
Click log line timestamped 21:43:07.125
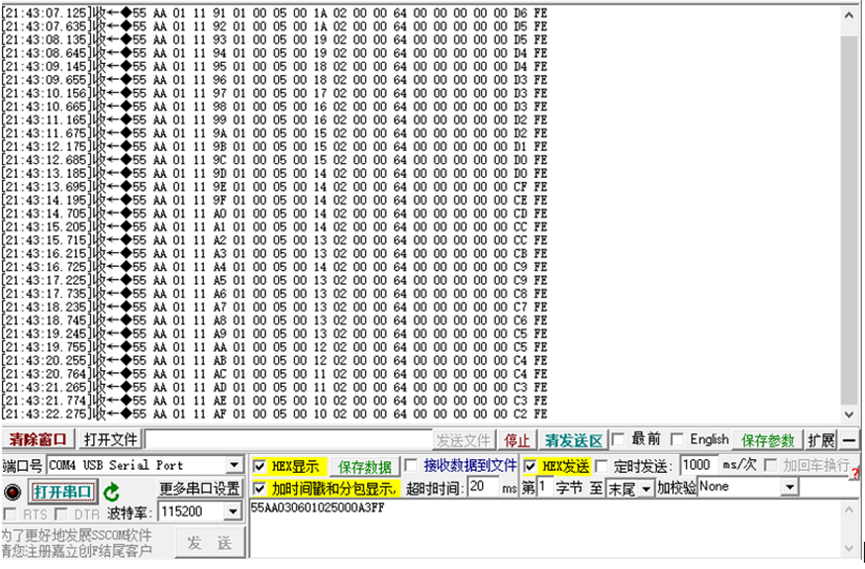pyautogui.click(x=275, y=12)
